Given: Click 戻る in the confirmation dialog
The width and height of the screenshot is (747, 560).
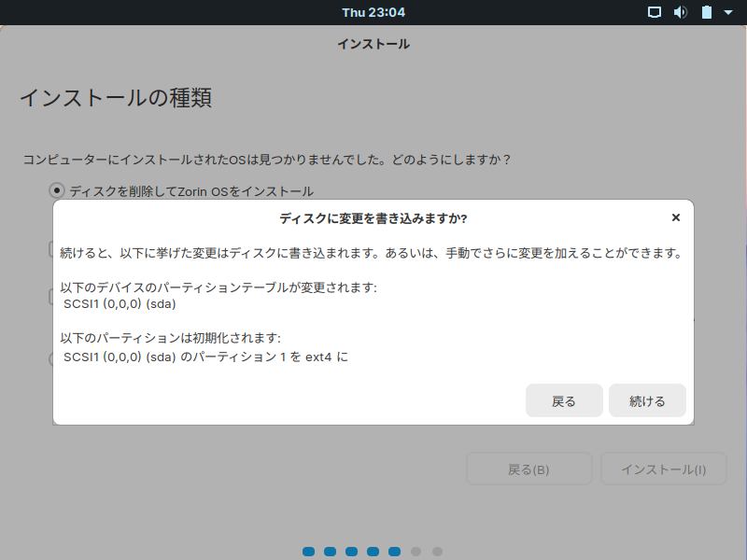Looking at the screenshot, I should (564, 400).
